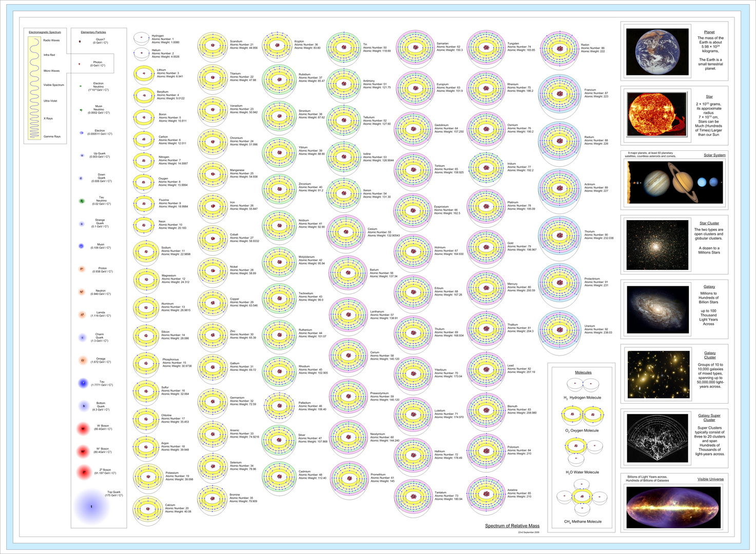Open the Star Cluster photo
Screen dimensions: 756x554
pos(657,245)
